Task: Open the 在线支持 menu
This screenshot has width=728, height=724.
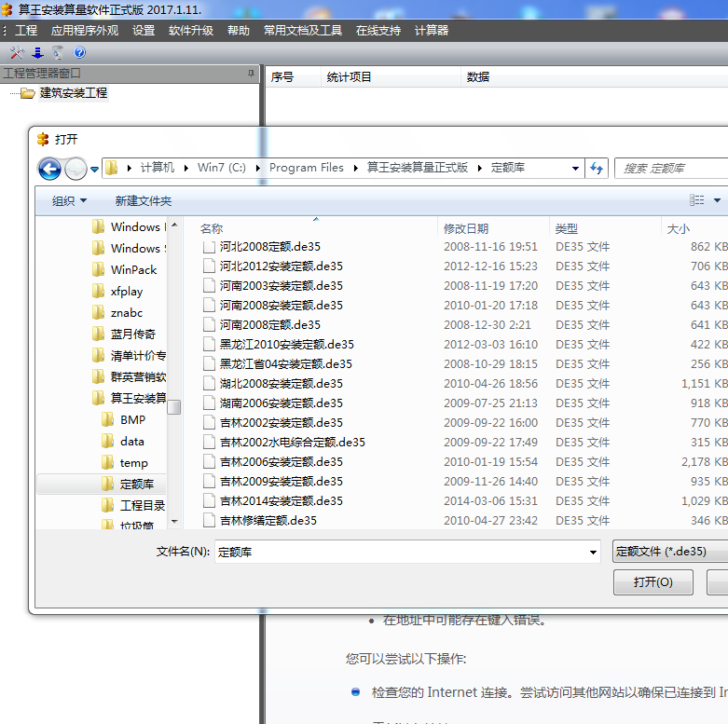Action: pos(378,31)
